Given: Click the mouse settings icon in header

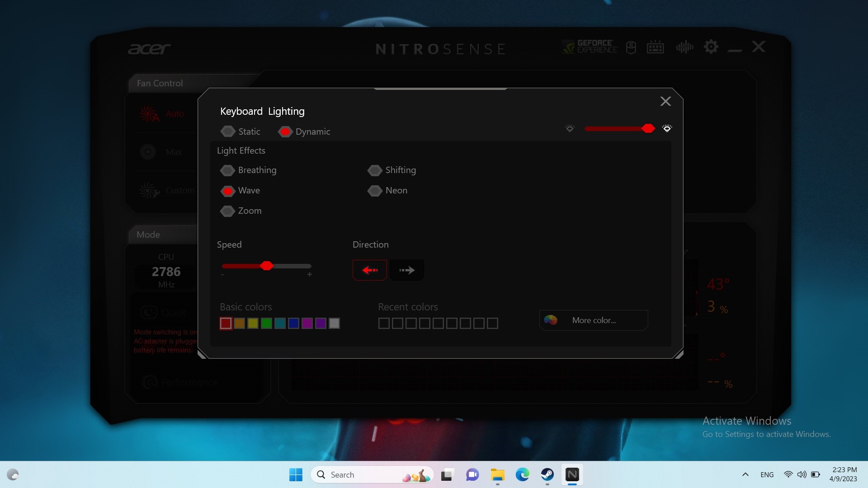Looking at the screenshot, I should [x=631, y=47].
